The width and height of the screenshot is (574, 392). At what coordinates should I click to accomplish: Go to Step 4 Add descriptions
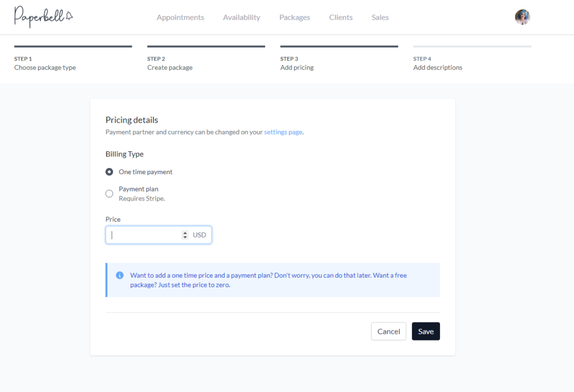472,59
